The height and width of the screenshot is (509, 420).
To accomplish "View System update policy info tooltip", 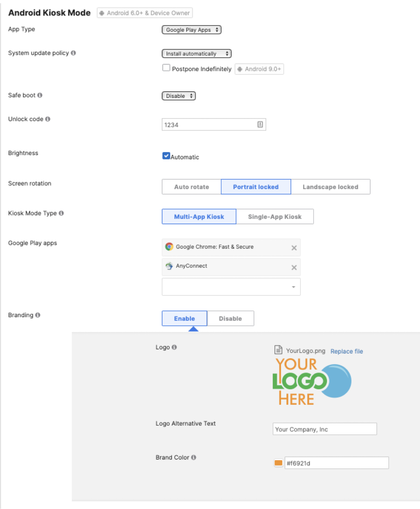I will (73, 53).
